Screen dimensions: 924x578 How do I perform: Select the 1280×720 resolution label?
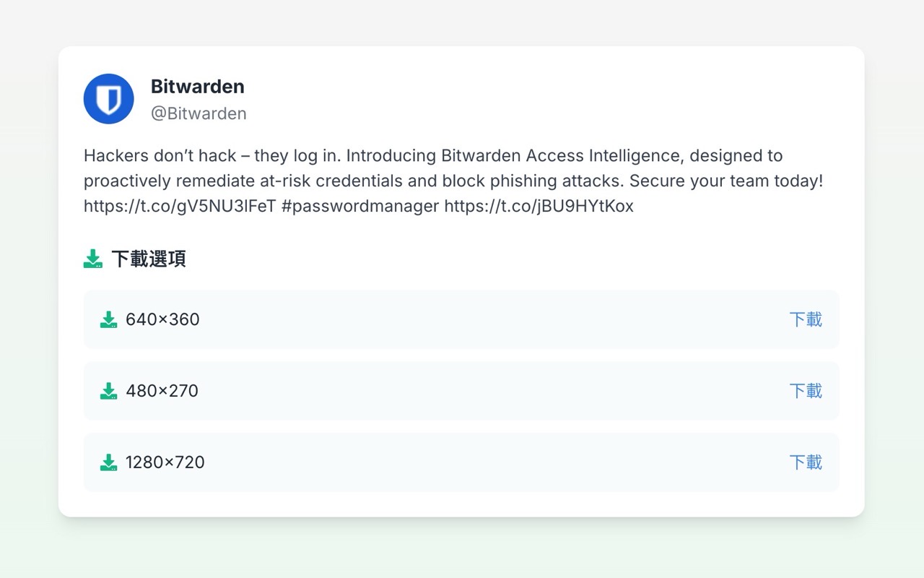coord(165,462)
